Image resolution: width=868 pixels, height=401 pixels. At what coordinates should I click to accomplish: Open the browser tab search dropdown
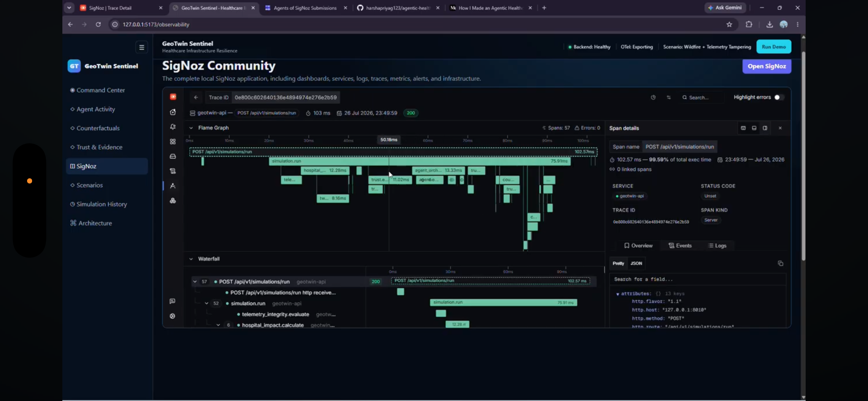pyautogui.click(x=69, y=7)
